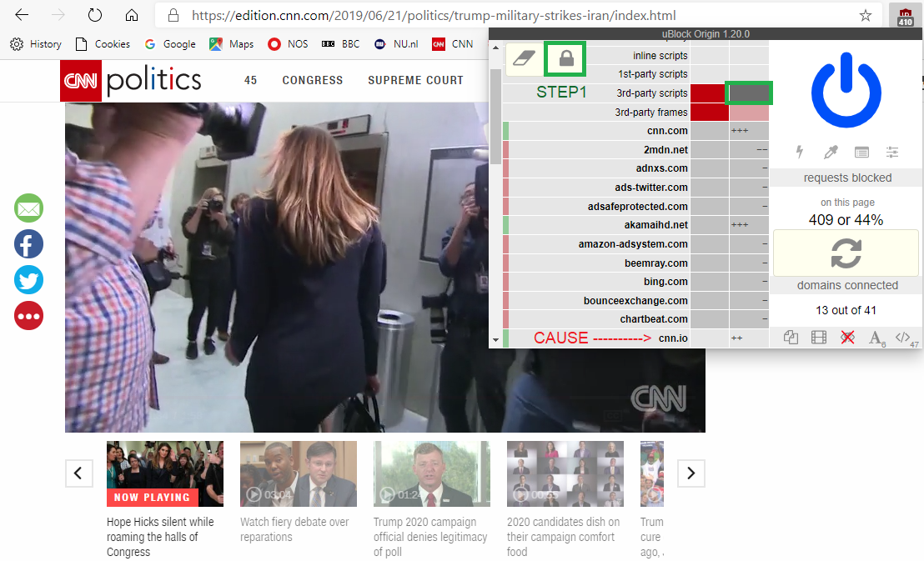Bookmark page with the star icon
Screen dimensions: 924x561
tap(865, 15)
